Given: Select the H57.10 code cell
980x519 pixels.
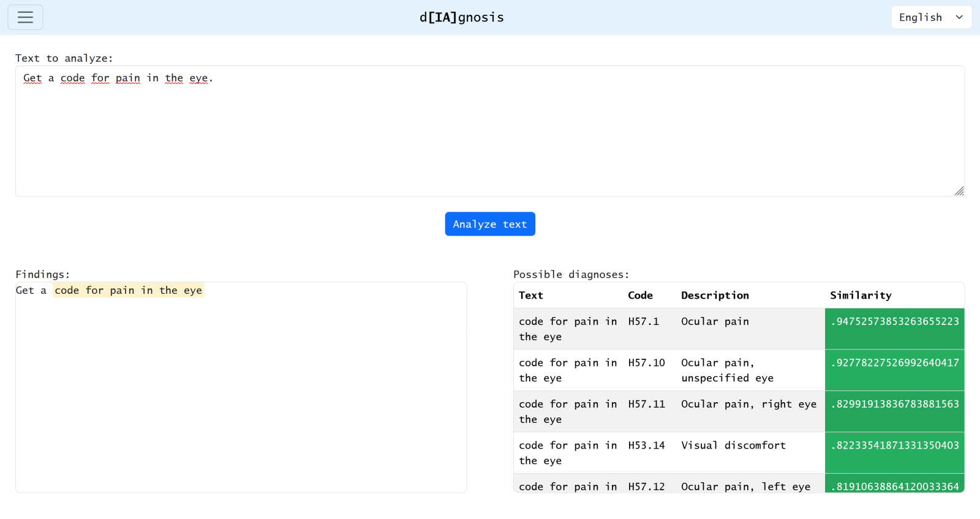Looking at the screenshot, I should coord(646,363).
